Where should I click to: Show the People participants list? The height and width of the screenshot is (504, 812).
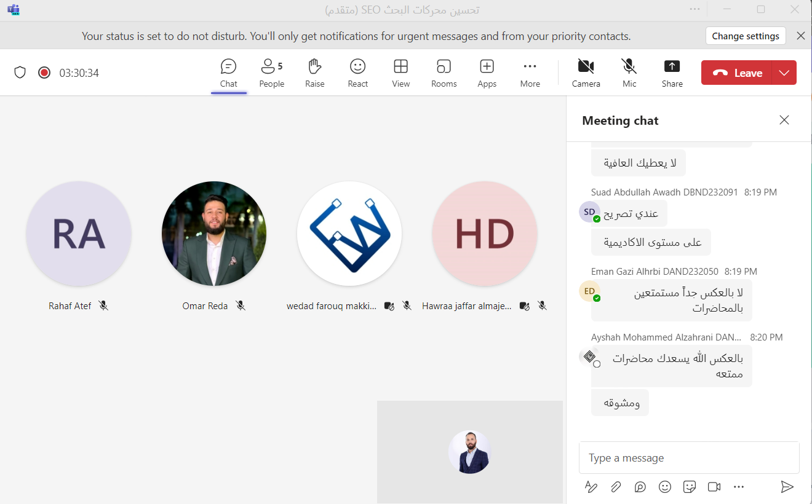[x=271, y=73]
